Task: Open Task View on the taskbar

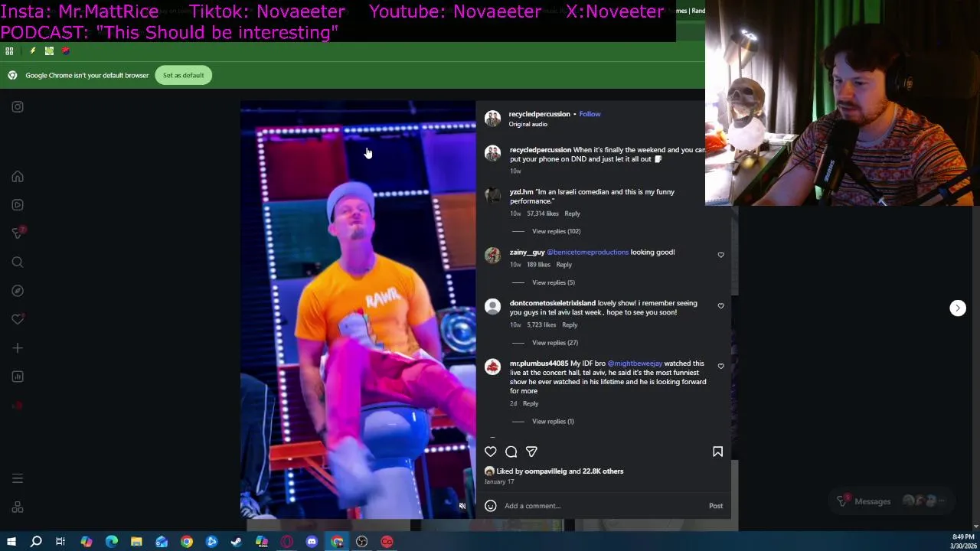Action: pyautogui.click(x=60, y=542)
